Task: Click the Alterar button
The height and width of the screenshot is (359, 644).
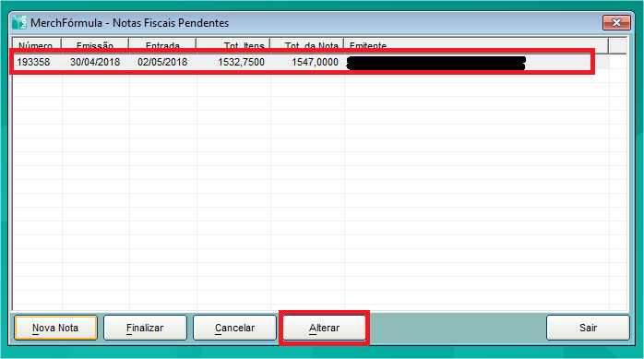Action: (324, 328)
